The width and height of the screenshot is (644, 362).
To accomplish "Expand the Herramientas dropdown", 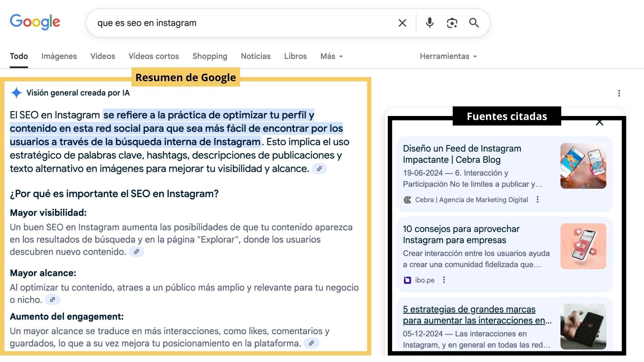I will [448, 56].
